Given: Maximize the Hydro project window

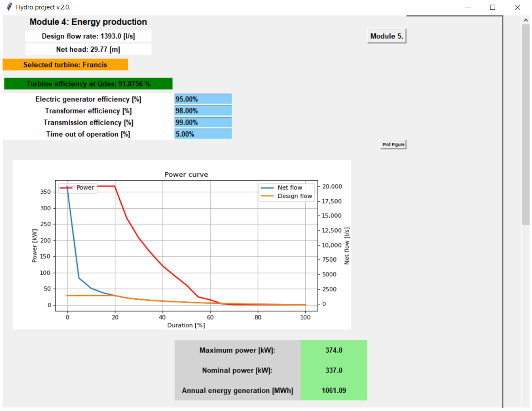Looking at the screenshot, I should [x=492, y=7].
